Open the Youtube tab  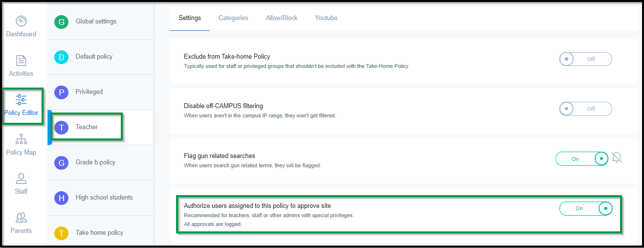pos(326,18)
